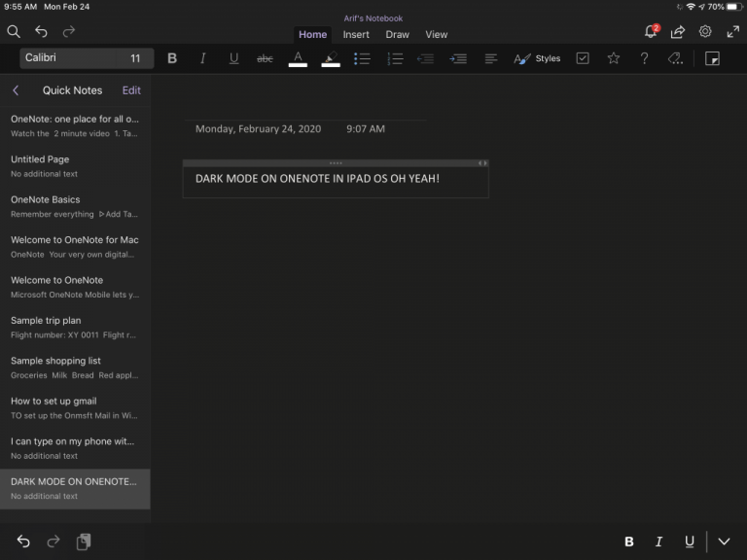This screenshot has height=560, width=747.
Task: Switch to the Insert tab
Action: coord(356,34)
